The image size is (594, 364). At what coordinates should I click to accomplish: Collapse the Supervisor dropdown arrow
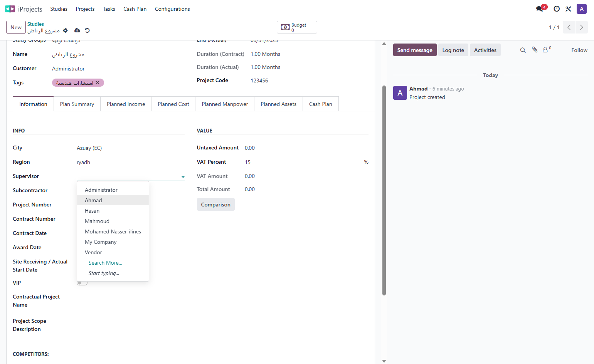point(183,177)
